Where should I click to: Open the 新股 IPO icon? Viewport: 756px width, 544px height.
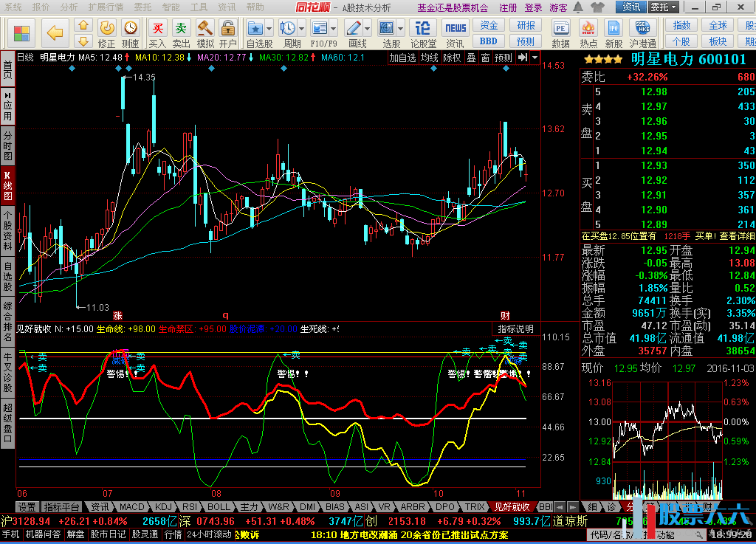pos(614,34)
